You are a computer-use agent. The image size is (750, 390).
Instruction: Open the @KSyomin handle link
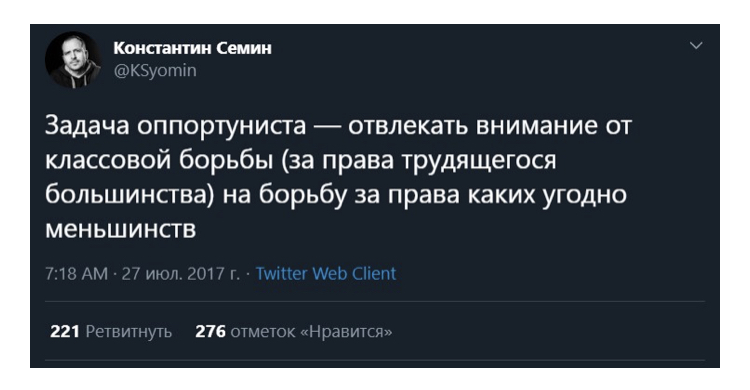point(155,70)
